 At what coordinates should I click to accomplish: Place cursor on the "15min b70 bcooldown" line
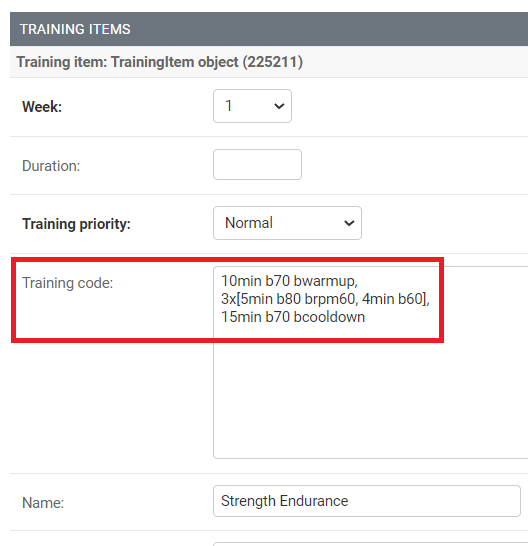(293, 317)
